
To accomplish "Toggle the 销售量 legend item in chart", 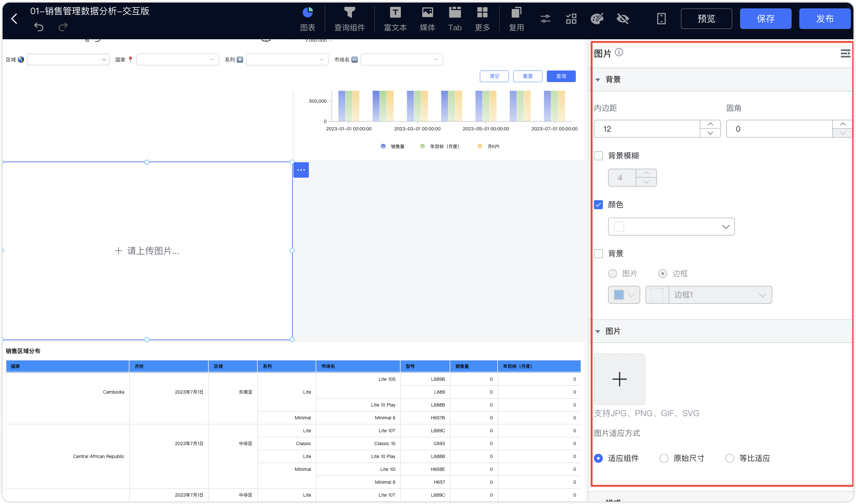I will 393,146.
